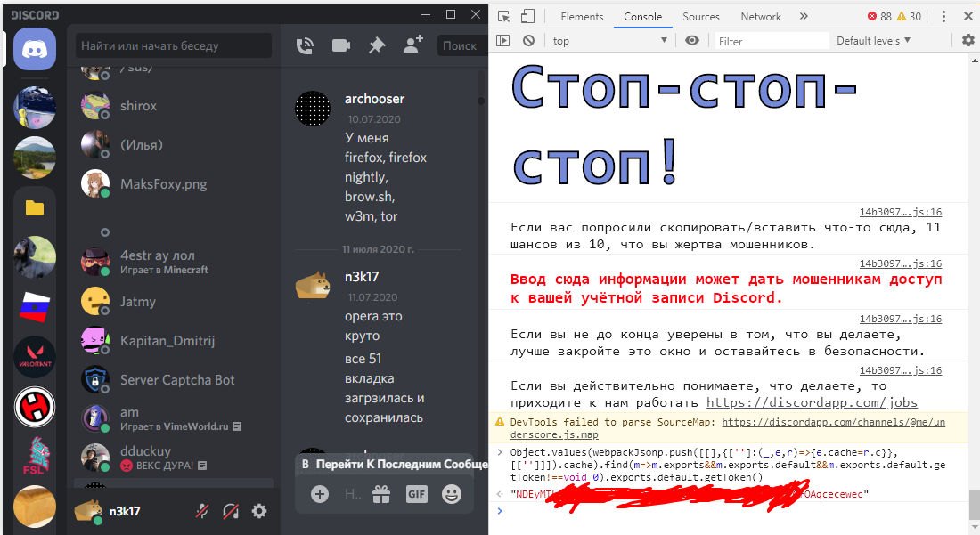Click n3k17 username in chat
The height and width of the screenshot is (535, 980).
tap(362, 277)
